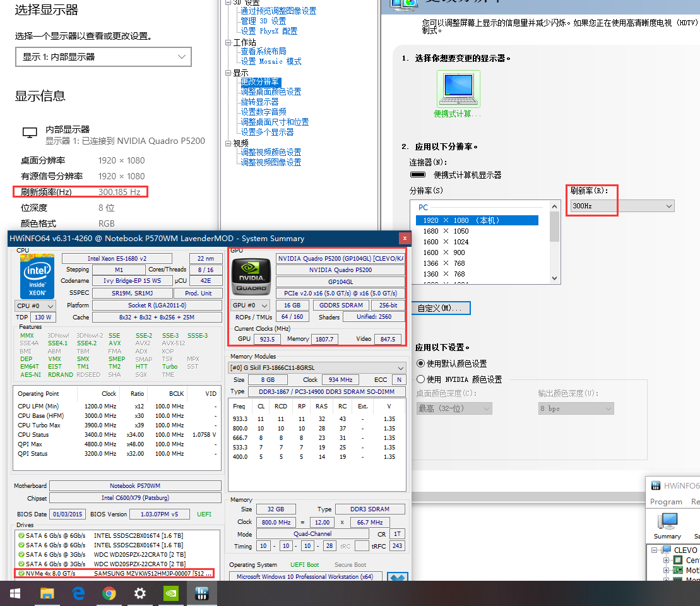Open 通过预览调整图像设置 page
The image size is (700, 606).
coord(278,11)
